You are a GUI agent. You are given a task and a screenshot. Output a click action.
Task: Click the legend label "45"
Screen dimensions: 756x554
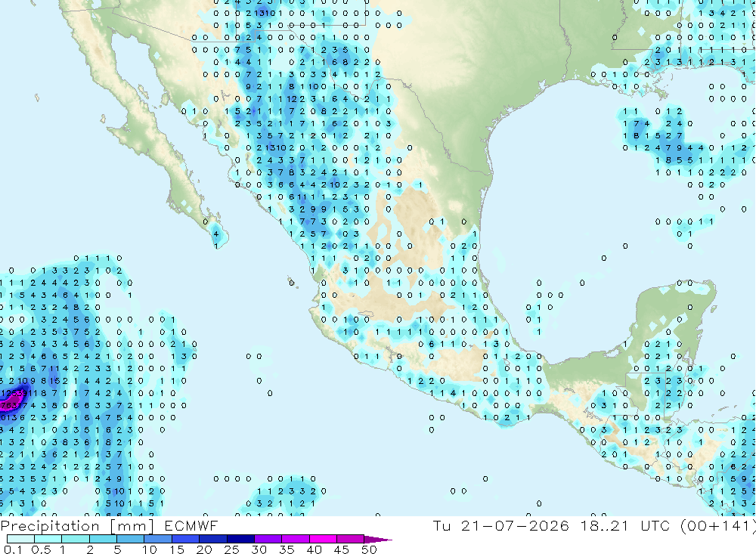(342, 549)
